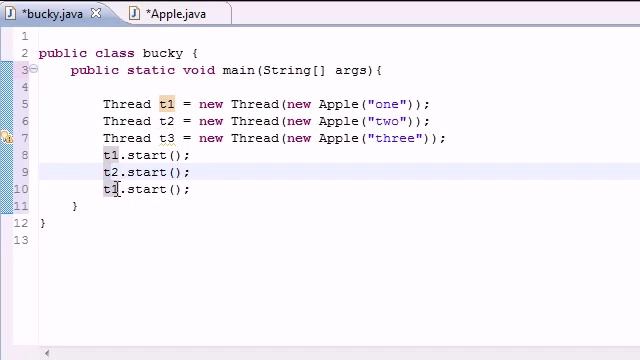Click the left scroll arrow of horizontal scrollbar
Viewport: 640px width, 360px height.
47,353
